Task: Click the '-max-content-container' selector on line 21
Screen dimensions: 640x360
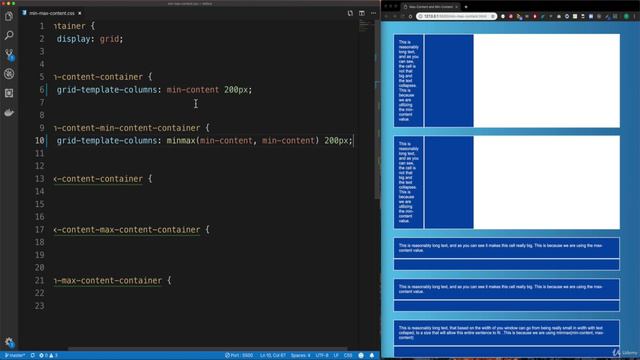Action: [x=108, y=280]
